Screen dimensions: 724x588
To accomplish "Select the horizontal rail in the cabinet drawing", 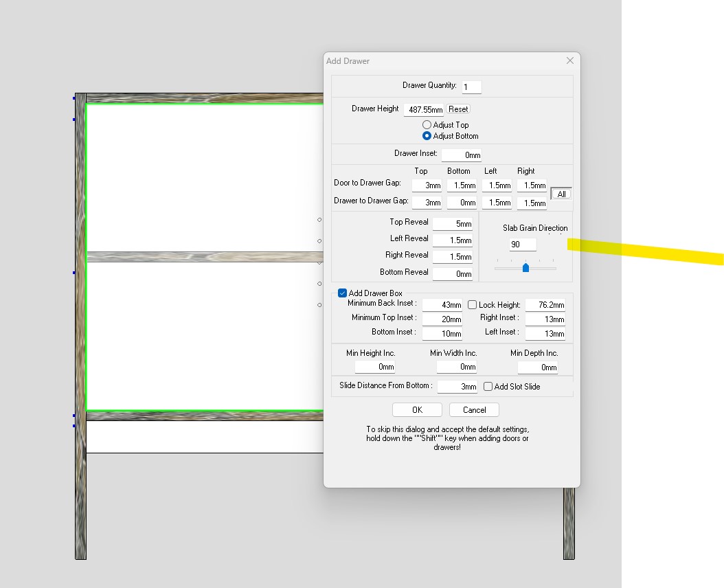I will pyautogui.click(x=203, y=256).
